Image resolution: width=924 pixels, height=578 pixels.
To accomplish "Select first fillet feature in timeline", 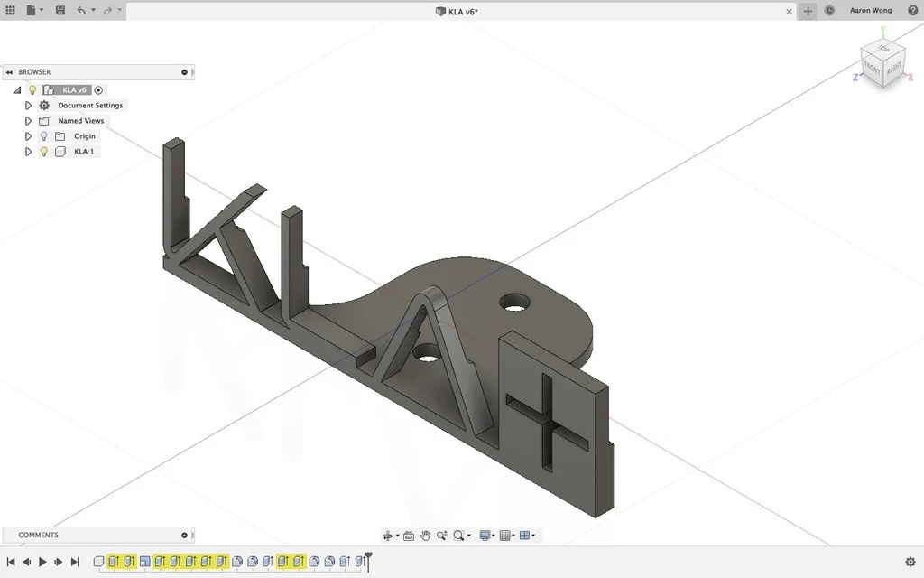I will [x=237, y=562].
